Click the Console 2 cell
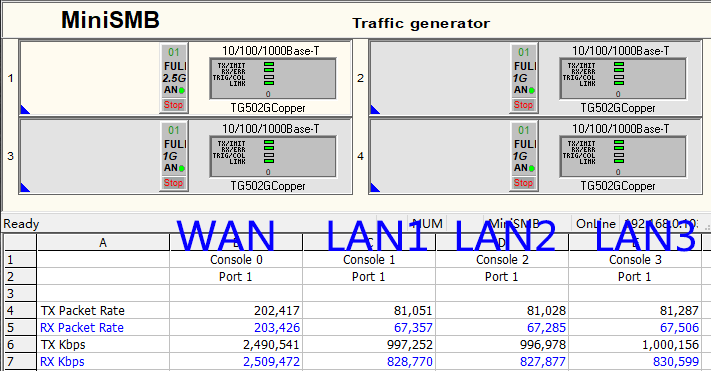The image size is (711, 371). pos(502,259)
